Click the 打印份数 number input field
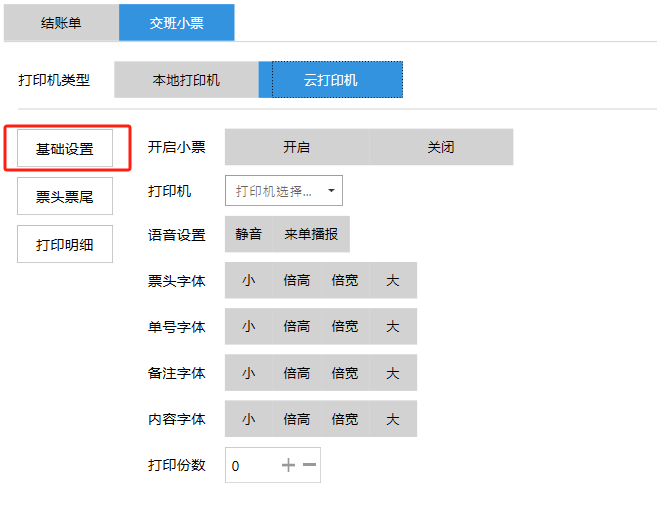 pos(250,465)
